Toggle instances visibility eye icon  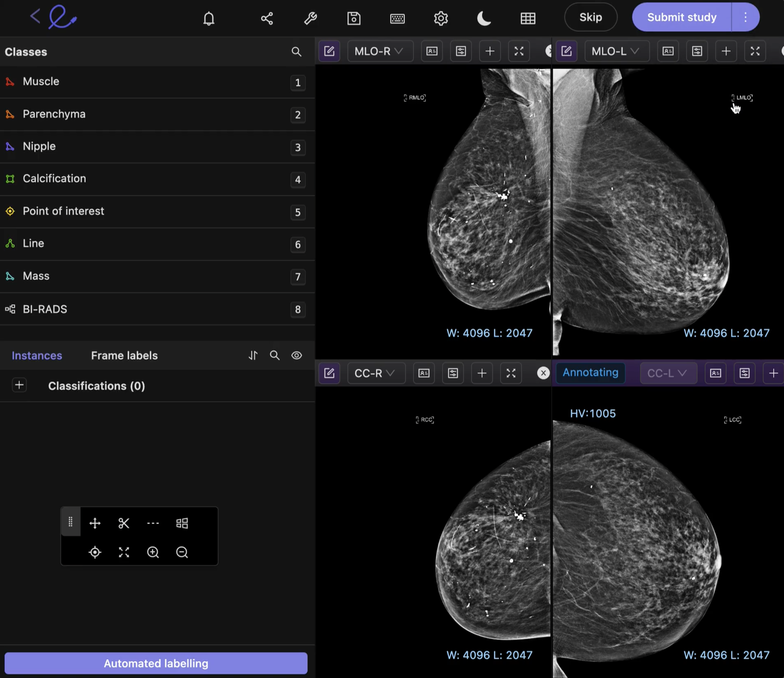[x=297, y=355]
